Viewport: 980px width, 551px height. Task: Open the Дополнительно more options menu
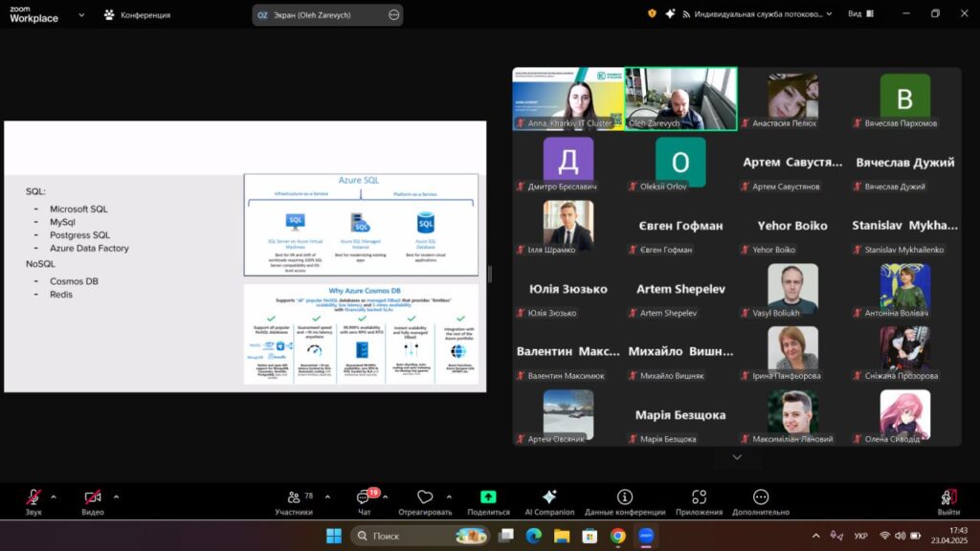pyautogui.click(x=761, y=501)
